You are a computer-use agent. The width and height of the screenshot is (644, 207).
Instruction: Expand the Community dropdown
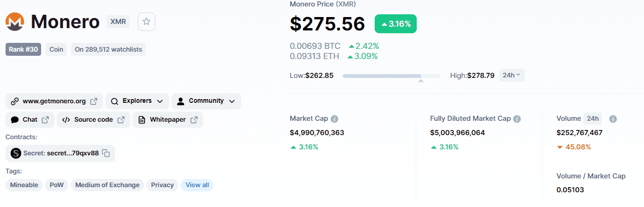pyautogui.click(x=206, y=101)
